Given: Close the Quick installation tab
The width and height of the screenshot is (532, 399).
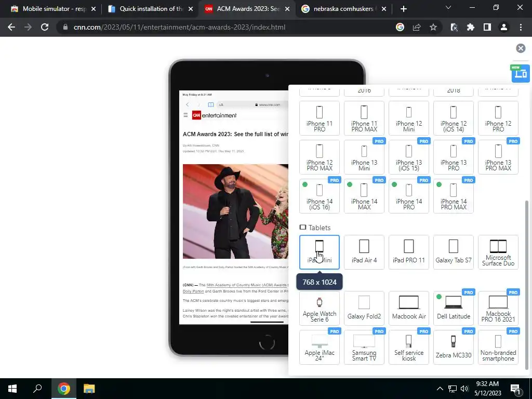Looking at the screenshot, I should (191, 9).
